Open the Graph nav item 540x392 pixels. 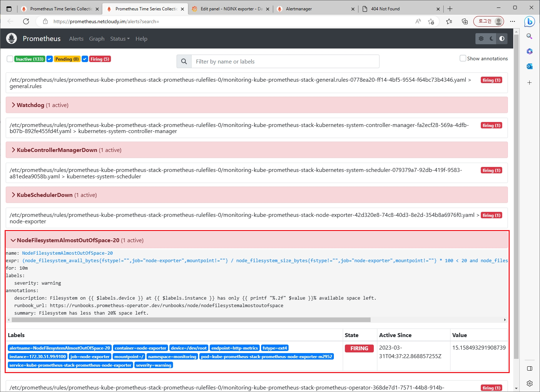tap(97, 39)
